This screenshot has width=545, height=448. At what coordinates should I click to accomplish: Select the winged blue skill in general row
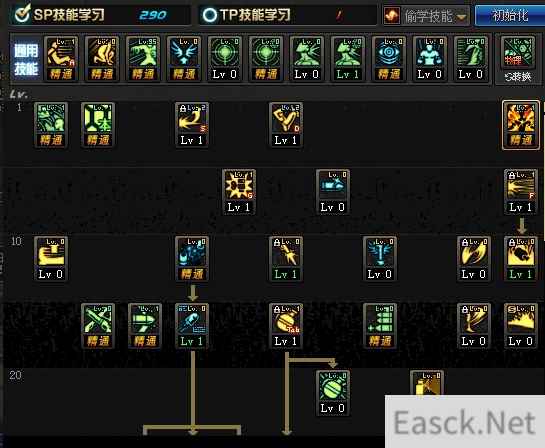pyautogui.click(x=184, y=59)
